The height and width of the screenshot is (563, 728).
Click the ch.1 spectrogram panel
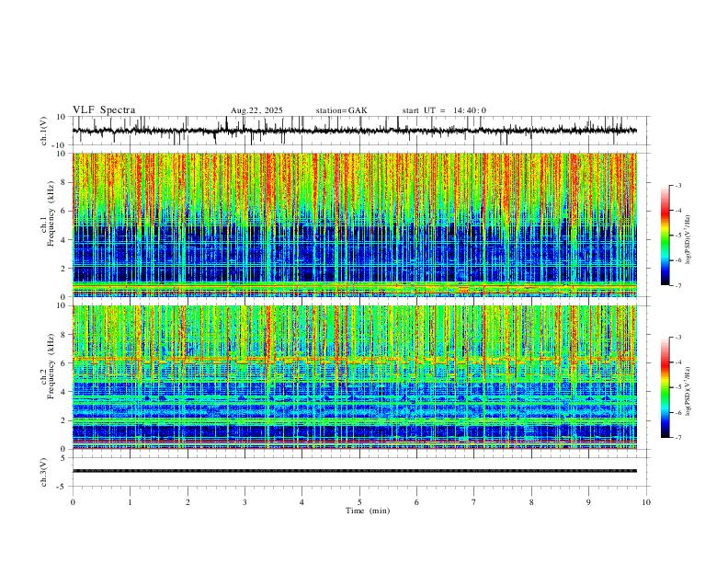coord(355,224)
